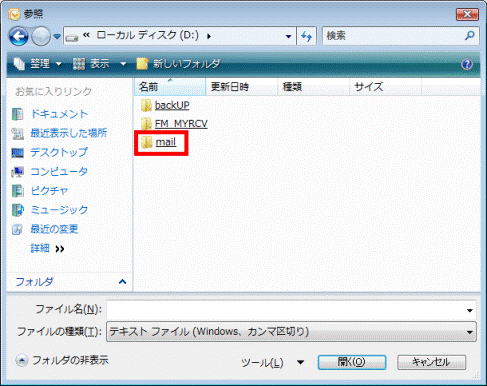Open the 整理 menu
487x386 pixels.
[38, 63]
